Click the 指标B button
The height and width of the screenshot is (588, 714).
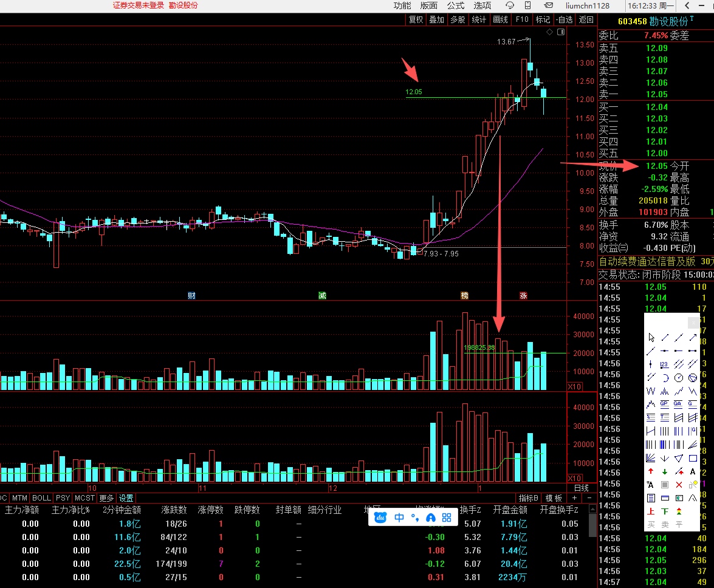[529, 498]
